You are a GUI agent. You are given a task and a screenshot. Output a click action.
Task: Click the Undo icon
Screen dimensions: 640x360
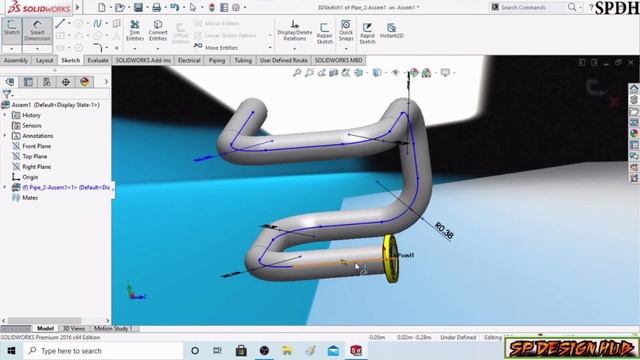coord(175,7)
